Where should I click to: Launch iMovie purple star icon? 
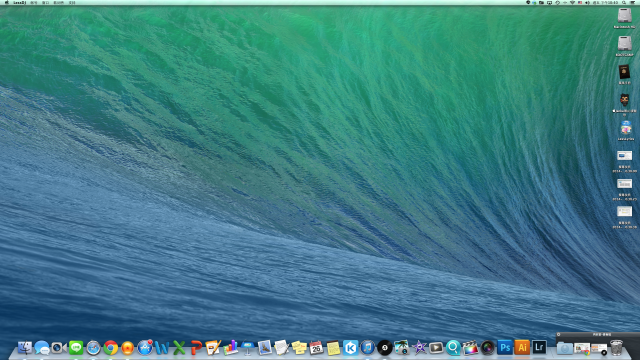[x=419, y=347]
